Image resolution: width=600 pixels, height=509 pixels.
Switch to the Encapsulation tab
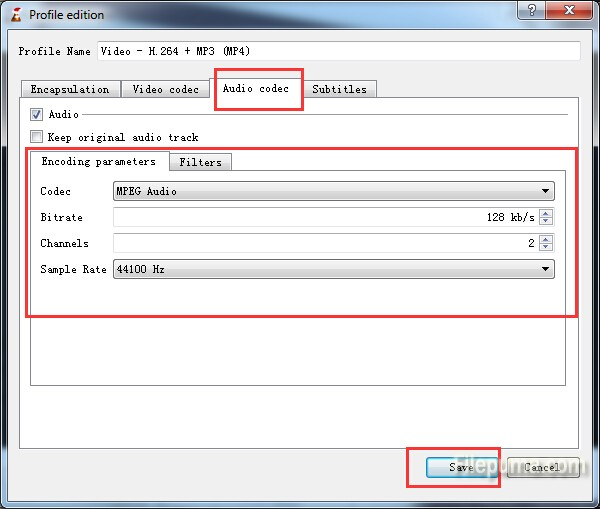click(70, 89)
